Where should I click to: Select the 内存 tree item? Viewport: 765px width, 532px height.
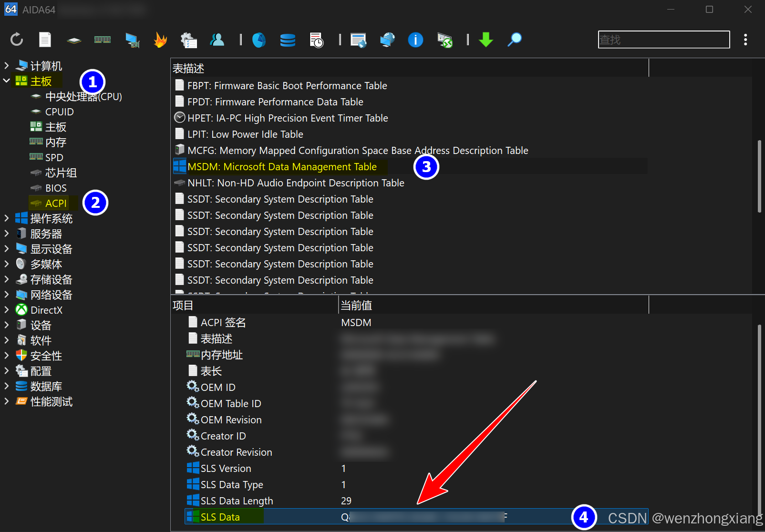56,142
